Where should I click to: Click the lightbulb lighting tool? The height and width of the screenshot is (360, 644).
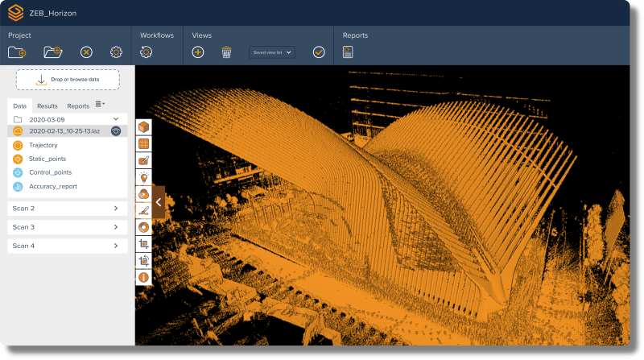pyautogui.click(x=143, y=177)
